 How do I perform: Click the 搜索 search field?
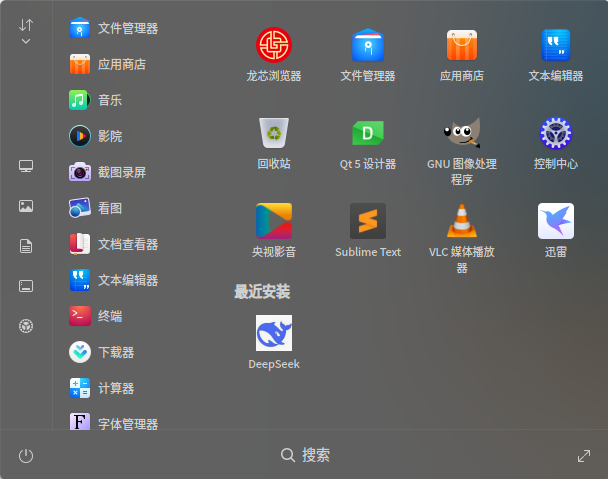(x=305, y=455)
